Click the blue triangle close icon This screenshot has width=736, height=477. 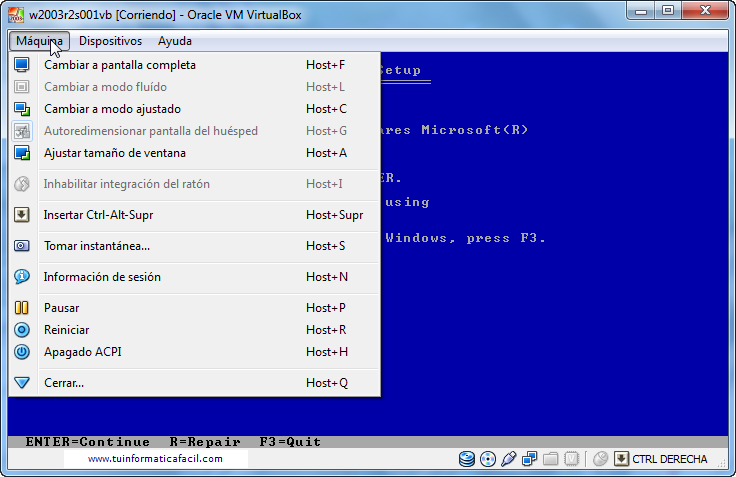tap(22, 383)
